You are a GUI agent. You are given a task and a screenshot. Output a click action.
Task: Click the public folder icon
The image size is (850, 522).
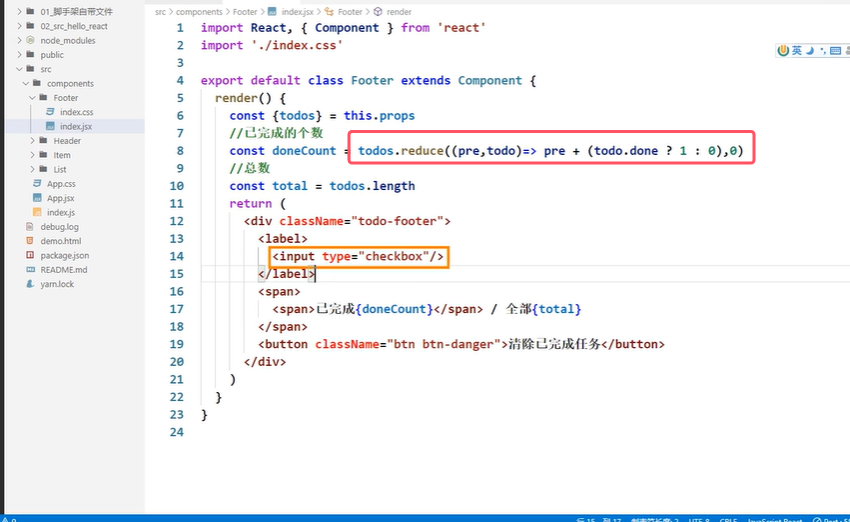pyautogui.click(x=30, y=54)
